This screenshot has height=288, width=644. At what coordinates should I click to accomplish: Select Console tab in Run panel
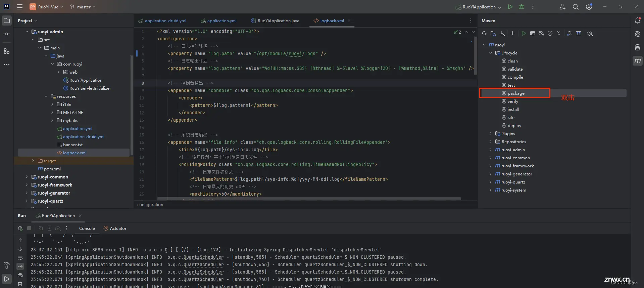87,228
